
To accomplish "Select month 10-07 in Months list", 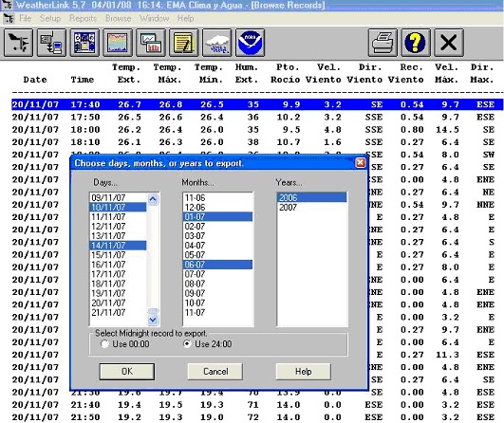I will pos(218,303).
